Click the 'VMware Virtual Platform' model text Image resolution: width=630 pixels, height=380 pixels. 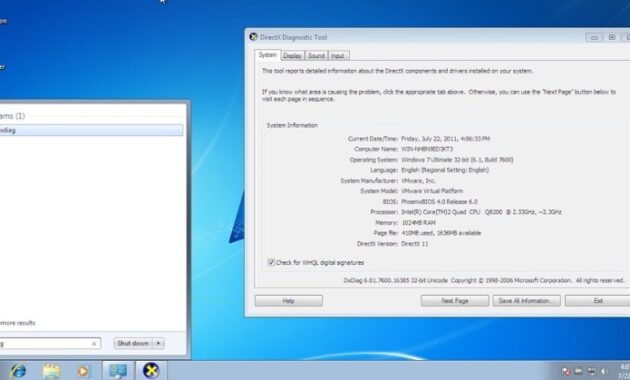[x=432, y=191]
